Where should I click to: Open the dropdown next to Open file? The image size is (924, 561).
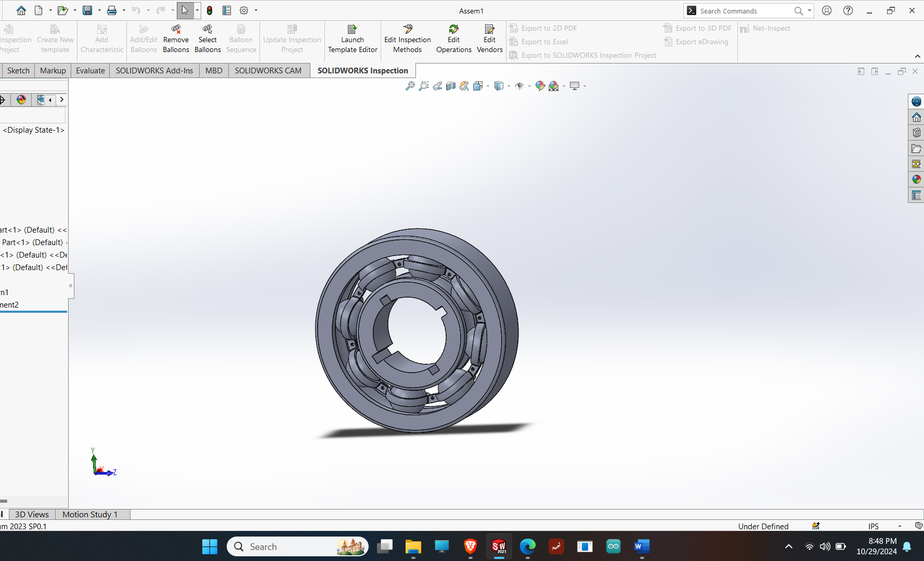point(75,10)
